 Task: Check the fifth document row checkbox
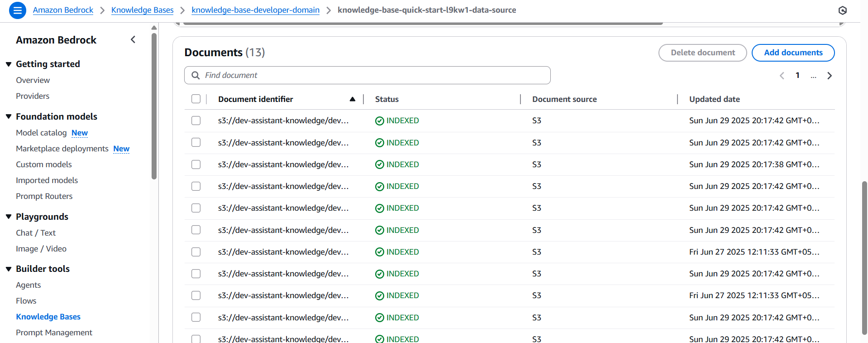[196, 208]
